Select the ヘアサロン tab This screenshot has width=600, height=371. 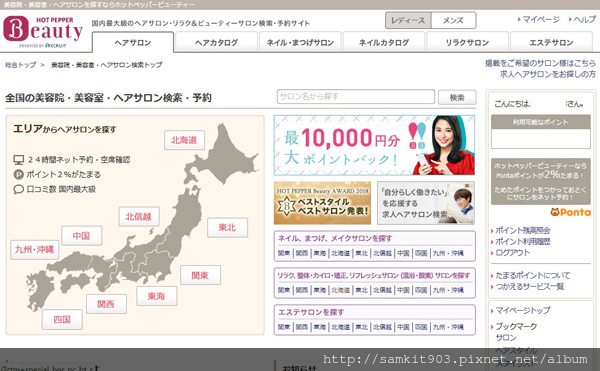point(133,42)
